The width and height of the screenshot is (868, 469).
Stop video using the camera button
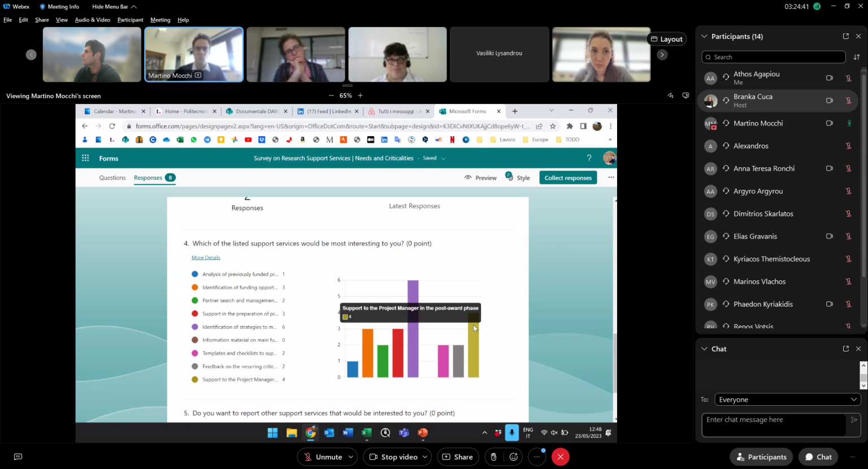pyautogui.click(x=393, y=457)
